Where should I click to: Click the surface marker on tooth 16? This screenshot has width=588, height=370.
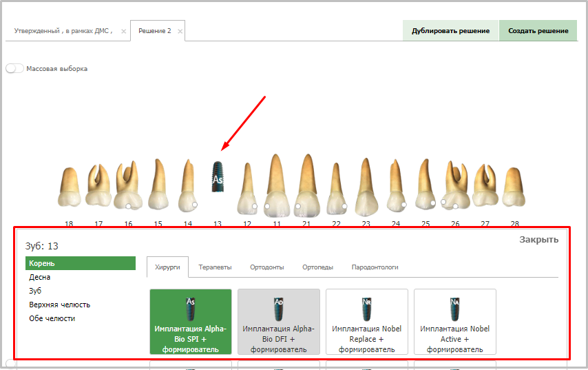click(x=128, y=207)
